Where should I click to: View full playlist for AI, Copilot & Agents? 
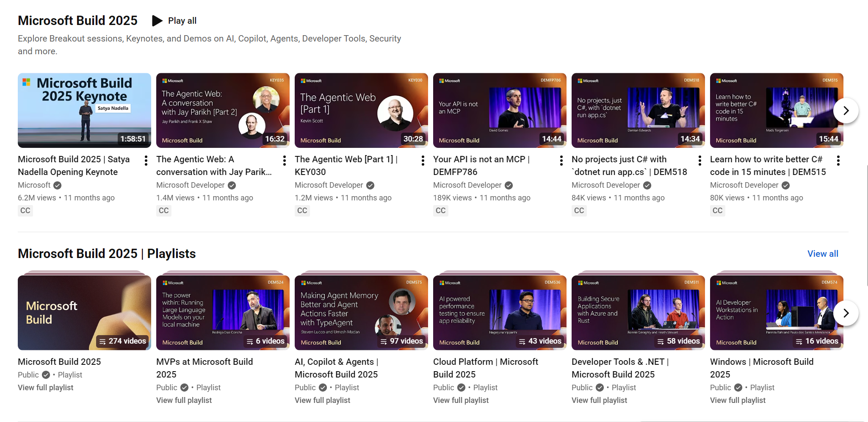point(322,400)
